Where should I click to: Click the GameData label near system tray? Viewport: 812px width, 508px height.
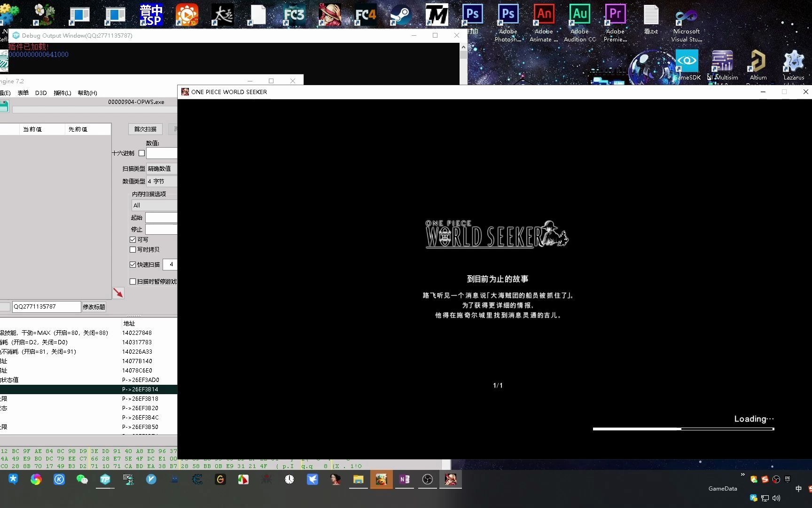point(723,488)
